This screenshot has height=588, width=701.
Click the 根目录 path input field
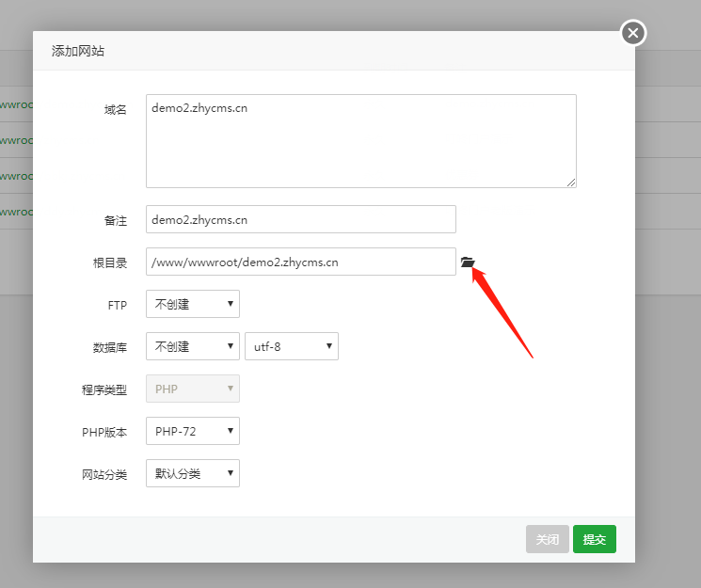(x=300, y=262)
